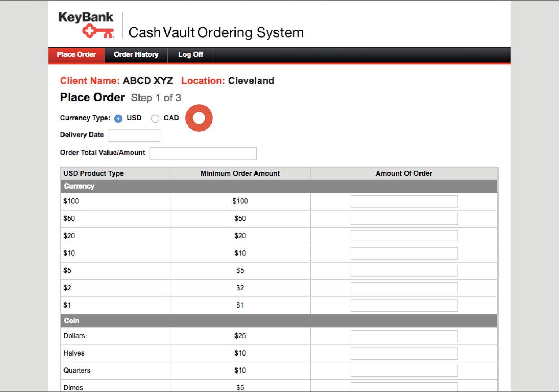Click amount field for $2 currency

pos(404,288)
